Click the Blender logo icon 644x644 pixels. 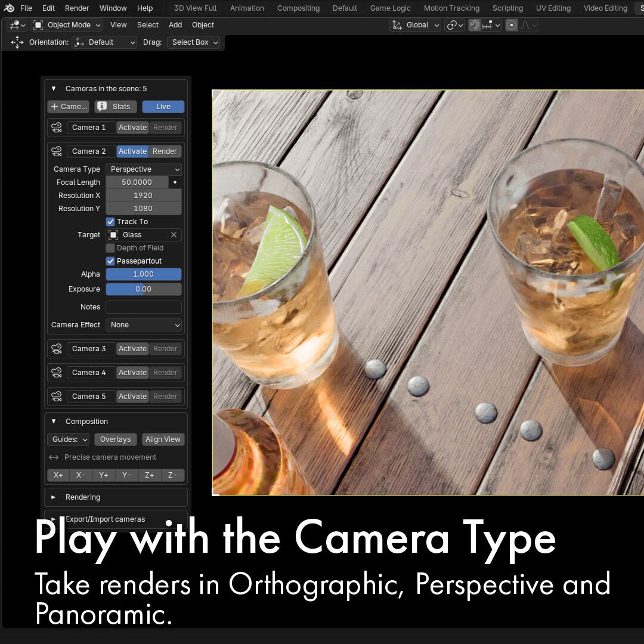click(x=9, y=8)
